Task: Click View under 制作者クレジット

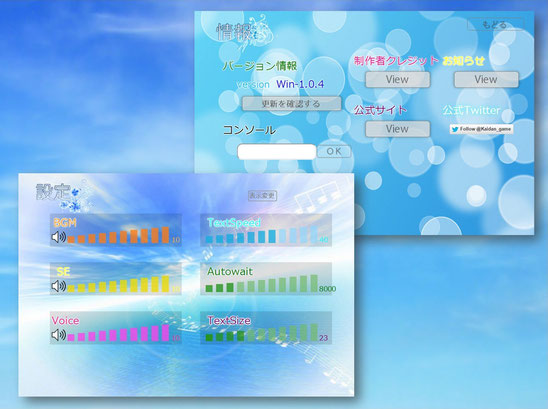Action: click(x=397, y=79)
